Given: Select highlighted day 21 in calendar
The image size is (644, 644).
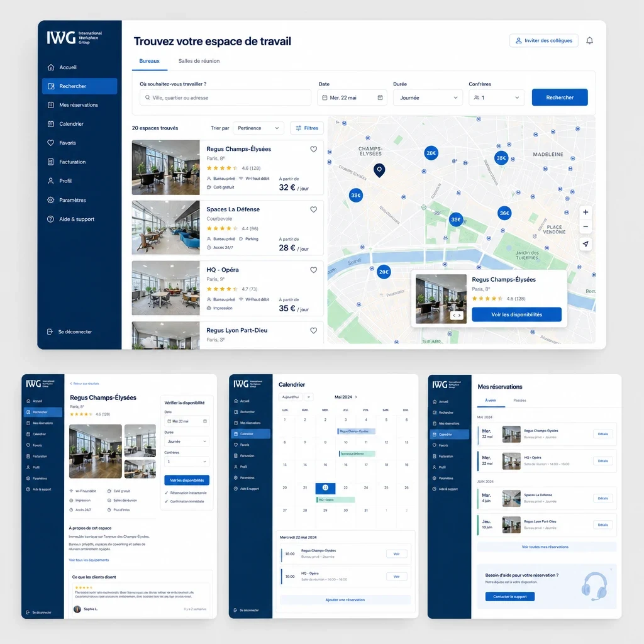Looking at the screenshot, I should pos(325,488).
